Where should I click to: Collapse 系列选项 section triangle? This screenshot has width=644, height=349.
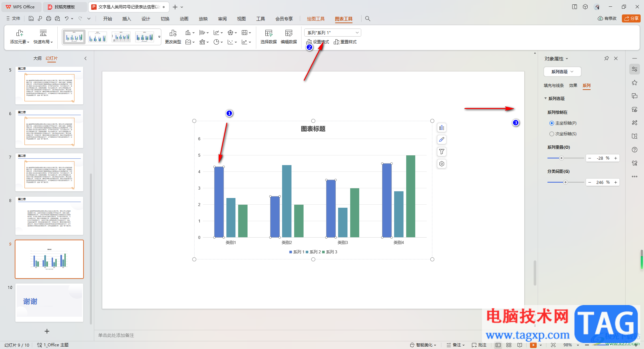click(x=545, y=98)
